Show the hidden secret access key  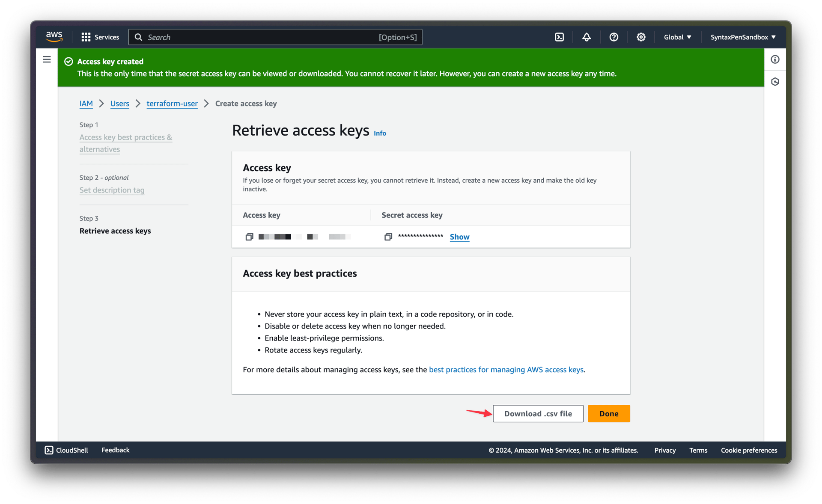[459, 237]
